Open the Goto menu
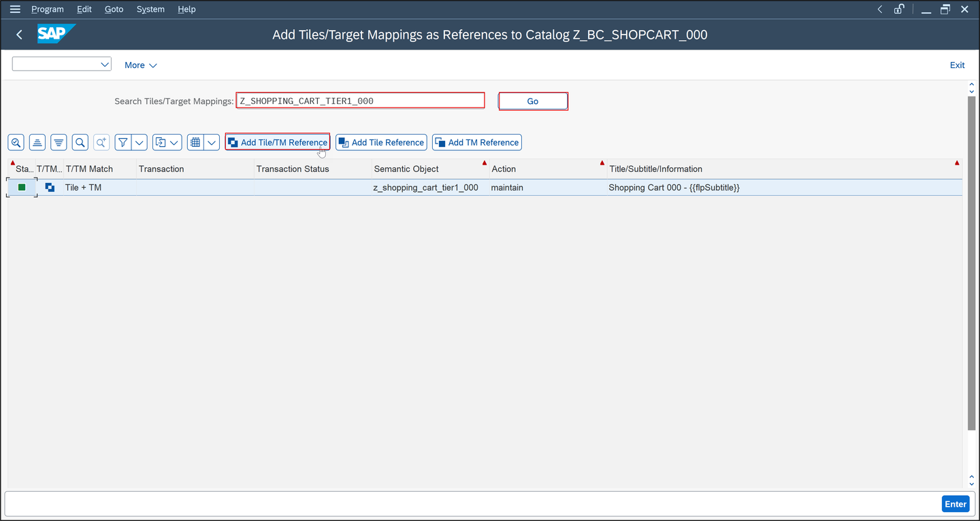The image size is (980, 521). tap(114, 10)
